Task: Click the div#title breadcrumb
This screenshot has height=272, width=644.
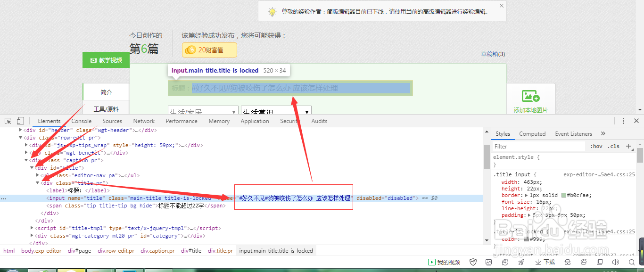Action: pyautogui.click(x=191, y=251)
